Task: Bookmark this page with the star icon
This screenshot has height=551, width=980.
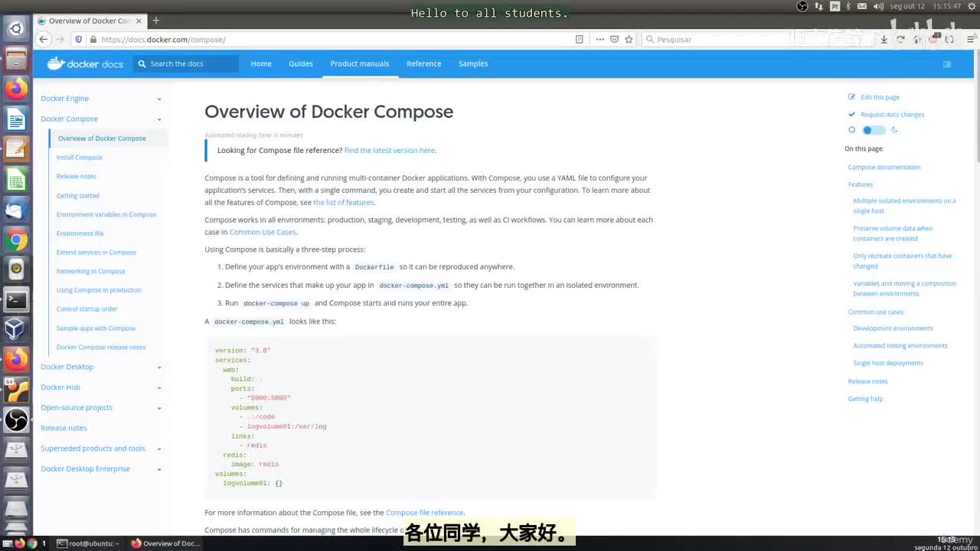Action: point(629,39)
